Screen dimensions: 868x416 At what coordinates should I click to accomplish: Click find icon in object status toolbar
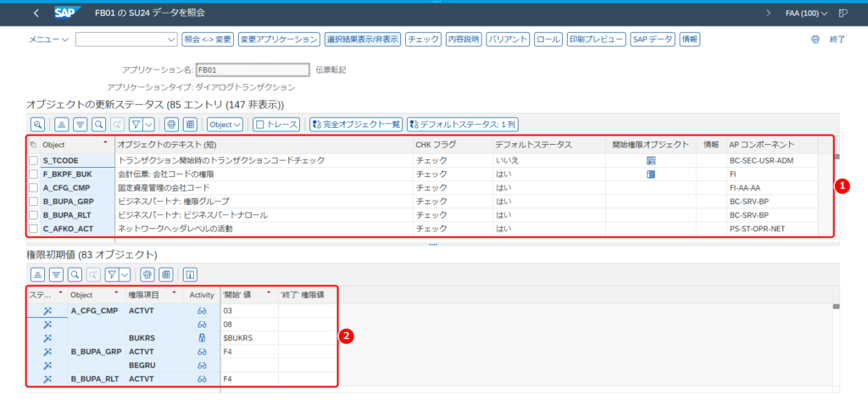(98, 125)
